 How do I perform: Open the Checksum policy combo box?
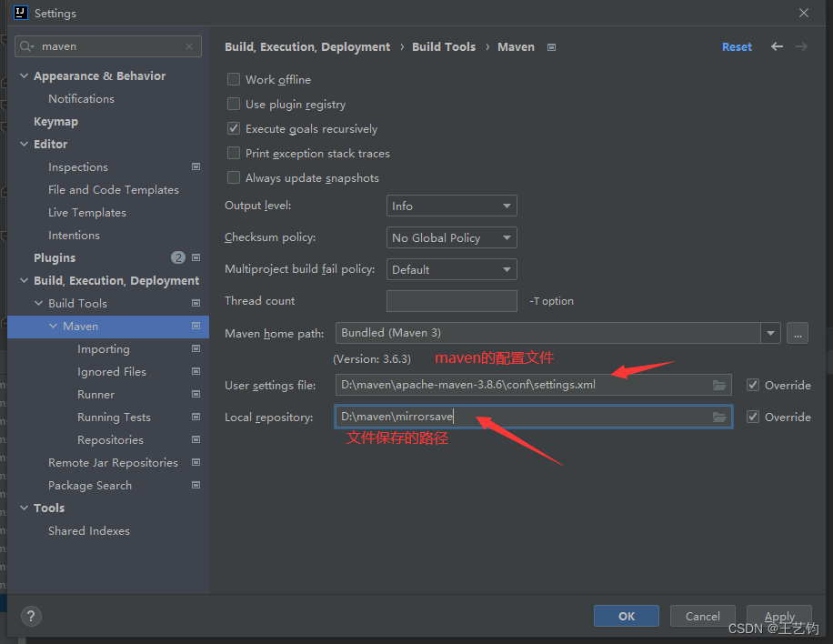click(451, 237)
